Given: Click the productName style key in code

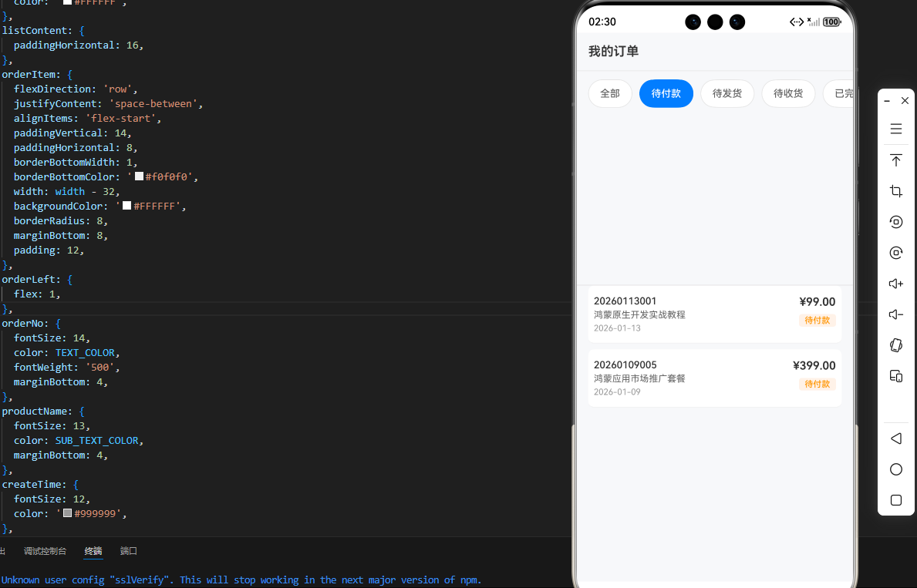Looking at the screenshot, I should (x=35, y=411).
